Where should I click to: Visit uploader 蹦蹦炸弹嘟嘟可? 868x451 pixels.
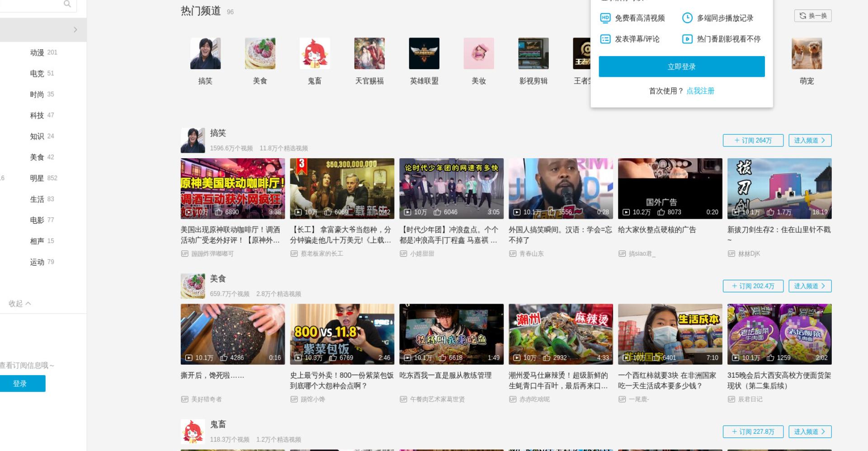pyautogui.click(x=212, y=254)
